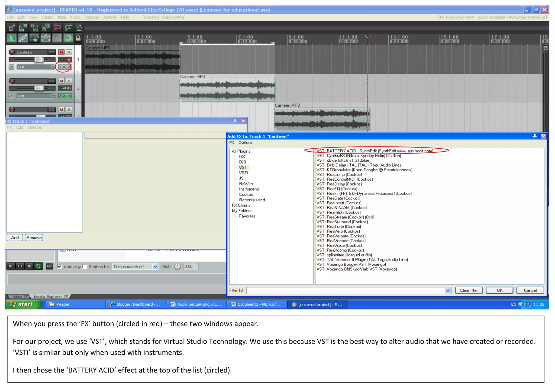Switch to the Mixer tab
This screenshot has width=555, height=392.
(x=18, y=297)
